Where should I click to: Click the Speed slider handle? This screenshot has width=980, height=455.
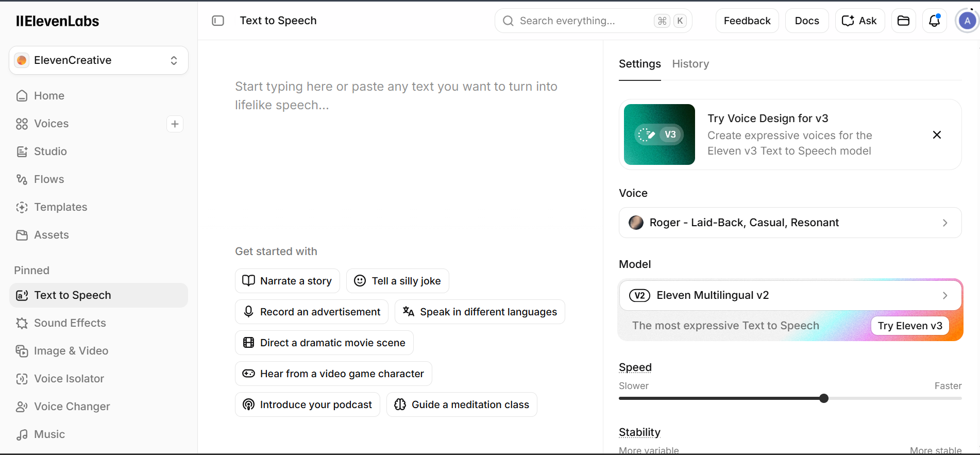pos(824,398)
